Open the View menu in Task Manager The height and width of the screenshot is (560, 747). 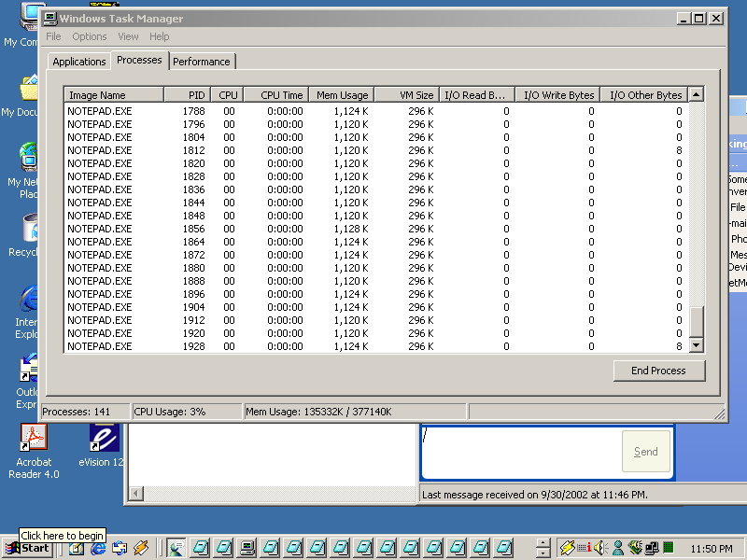(x=128, y=36)
